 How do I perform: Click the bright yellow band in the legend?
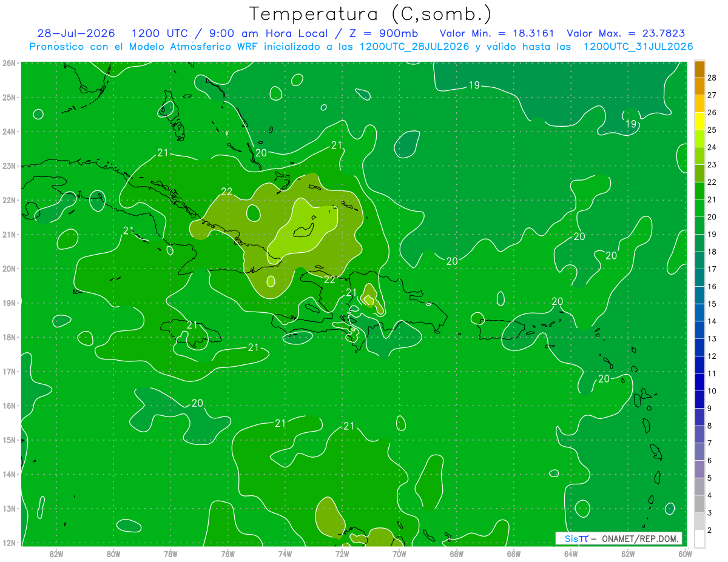click(699, 122)
